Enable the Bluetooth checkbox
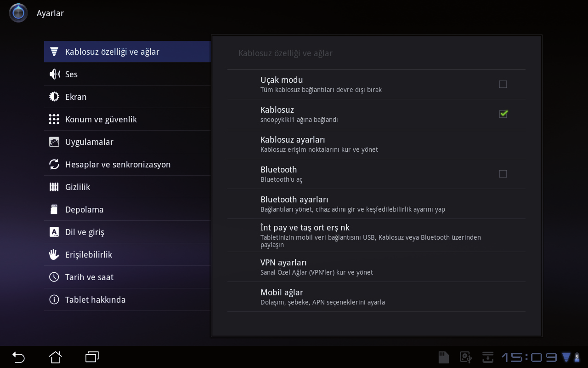 pyautogui.click(x=503, y=174)
